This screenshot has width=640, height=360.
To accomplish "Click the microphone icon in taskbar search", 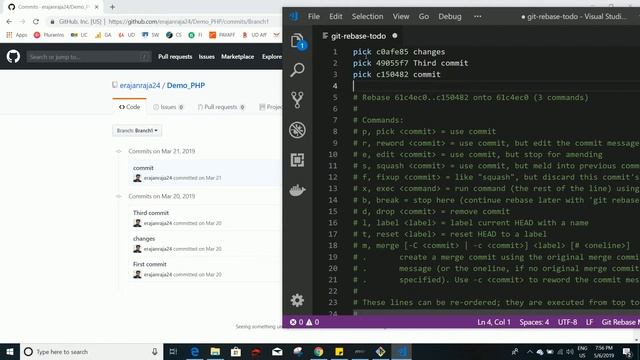I will coord(155,352).
